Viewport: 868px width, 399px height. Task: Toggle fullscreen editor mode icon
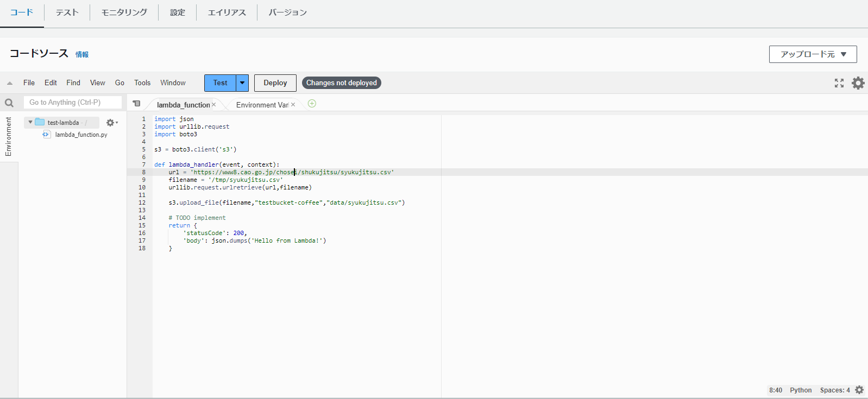pos(839,83)
